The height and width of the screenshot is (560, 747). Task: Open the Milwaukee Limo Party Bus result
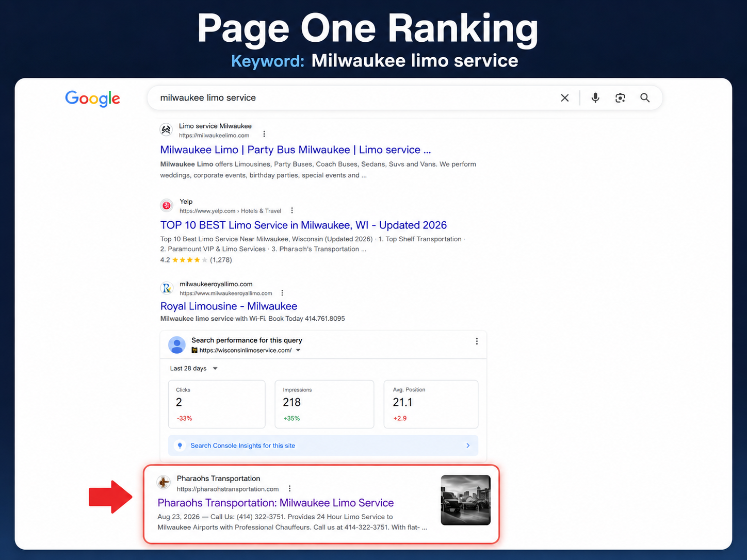(x=296, y=150)
